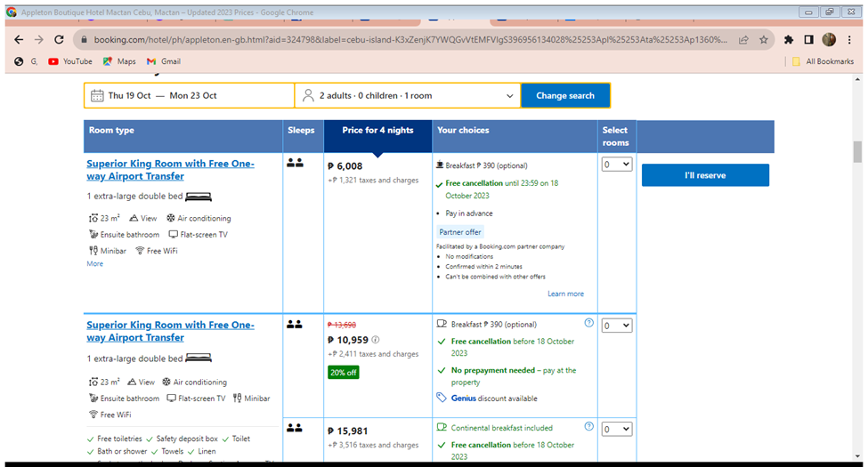Click info icon beside ₱ 10,959 price
Image resolution: width=868 pixels, height=467 pixels.
376,340
